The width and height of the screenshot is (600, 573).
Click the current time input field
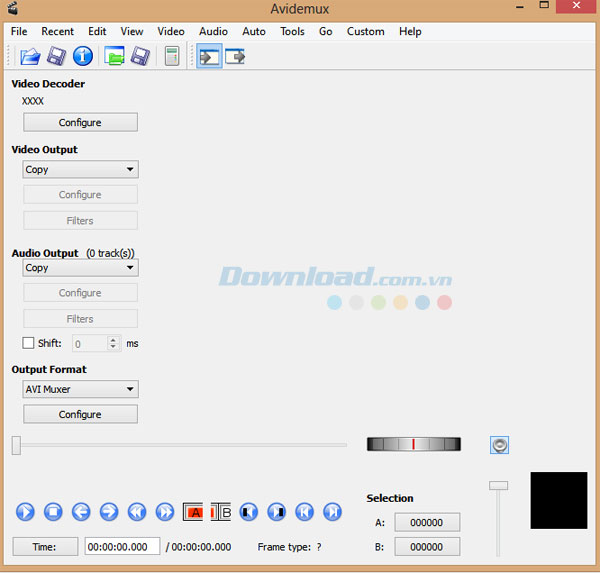pyautogui.click(x=122, y=547)
